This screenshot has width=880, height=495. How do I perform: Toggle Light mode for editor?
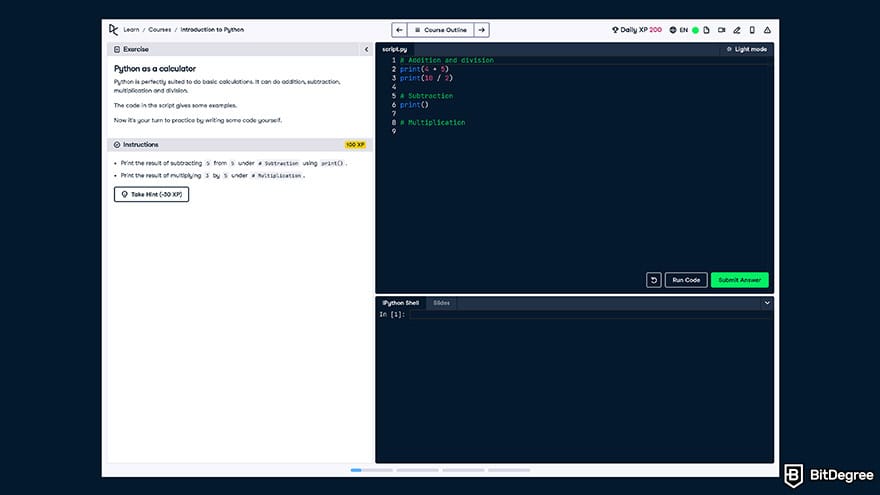coord(746,49)
